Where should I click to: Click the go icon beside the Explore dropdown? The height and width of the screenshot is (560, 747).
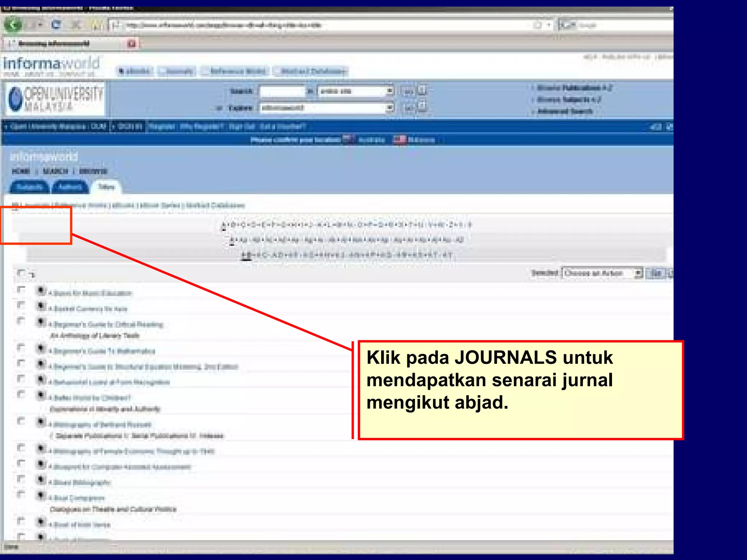point(408,108)
